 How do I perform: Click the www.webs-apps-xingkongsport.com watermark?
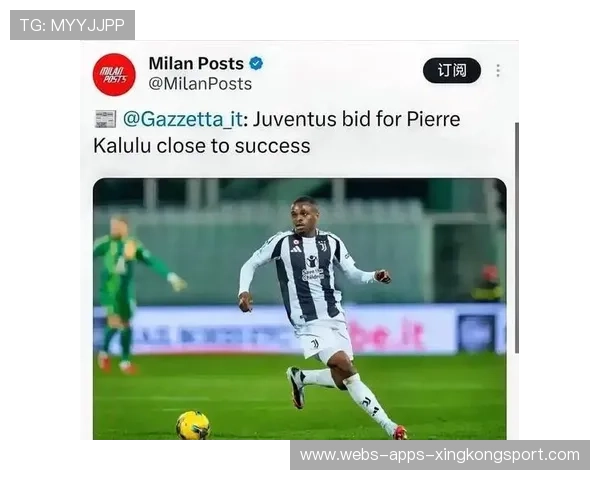(440, 455)
